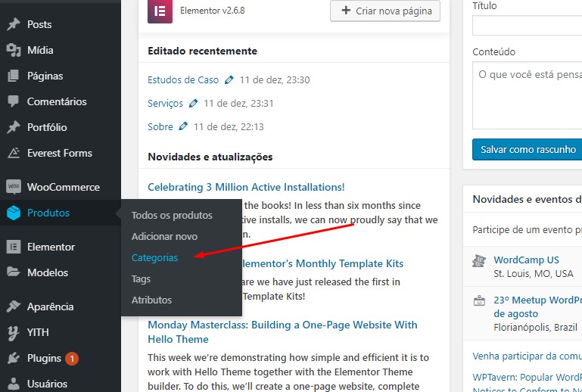
Task: Click the Salvar como rascunho button
Action: coord(528,150)
